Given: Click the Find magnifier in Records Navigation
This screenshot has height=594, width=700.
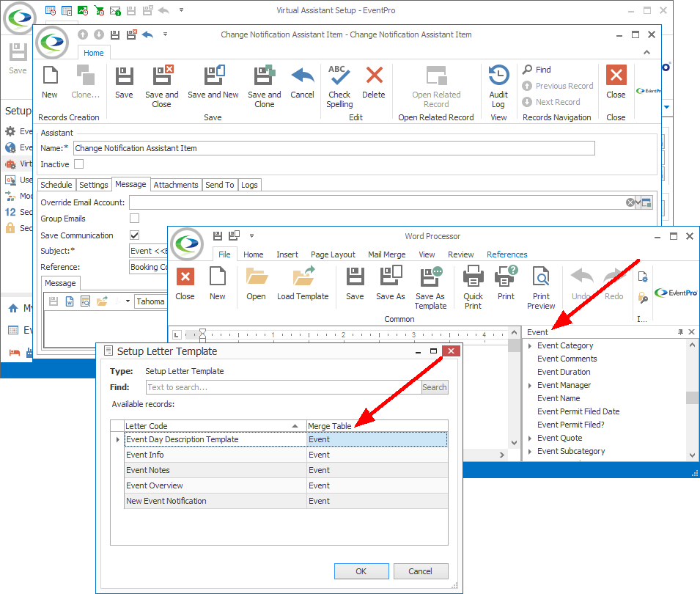Looking at the screenshot, I should click(x=537, y=70).
